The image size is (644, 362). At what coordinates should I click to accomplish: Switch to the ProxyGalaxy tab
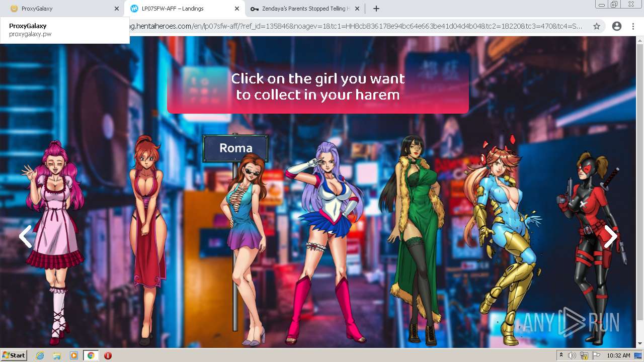click(x=61, y=9)
